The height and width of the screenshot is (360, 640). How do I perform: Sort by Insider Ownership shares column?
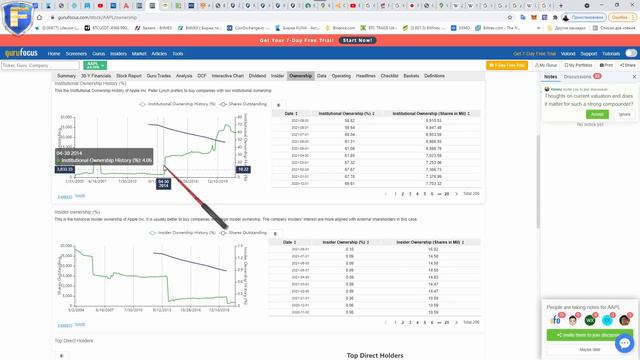(x=430, y=242)
